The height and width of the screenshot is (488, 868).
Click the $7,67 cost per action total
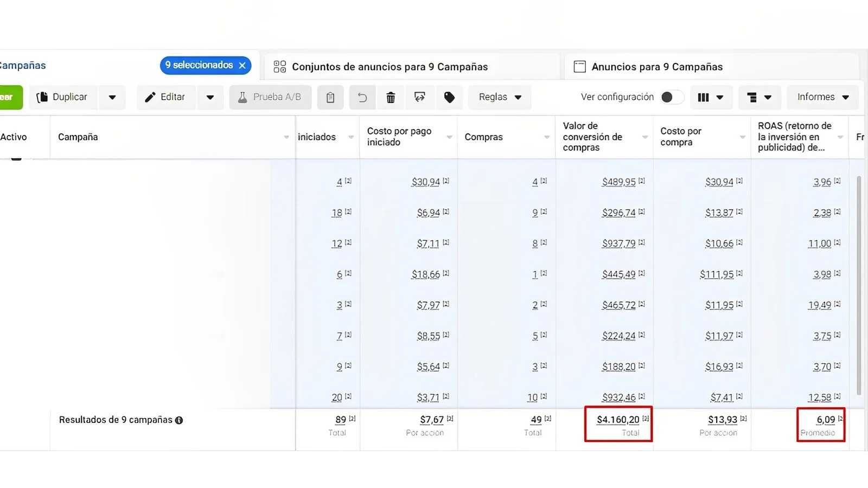point(432,420)
